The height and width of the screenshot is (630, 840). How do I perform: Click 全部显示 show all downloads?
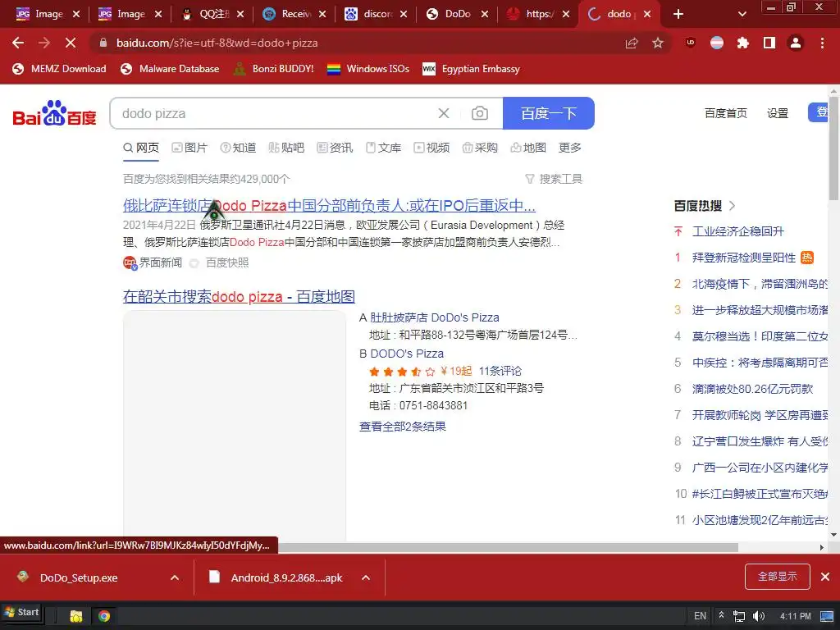point(778,577)
